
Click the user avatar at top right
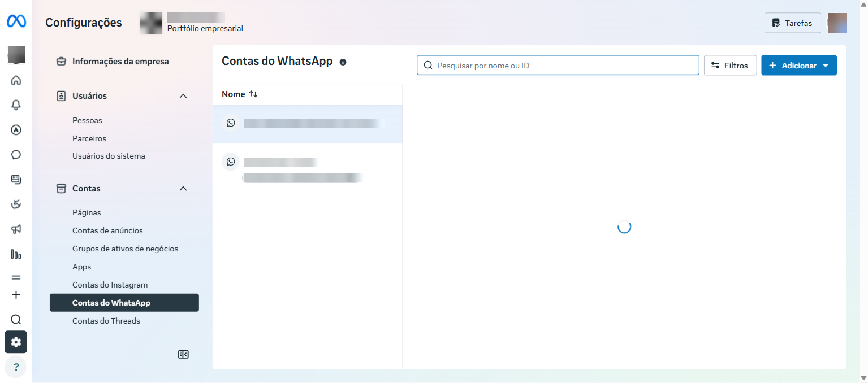point(837,23)
